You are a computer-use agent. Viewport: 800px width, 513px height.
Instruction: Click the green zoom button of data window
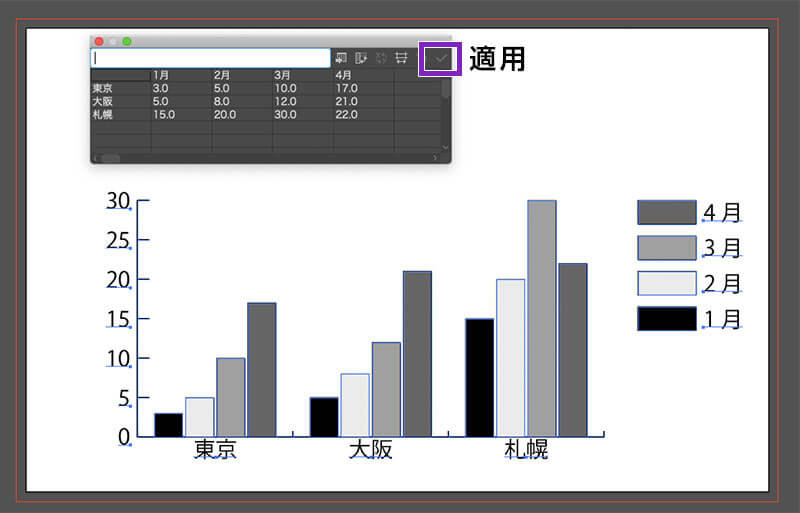click(127, 41)
